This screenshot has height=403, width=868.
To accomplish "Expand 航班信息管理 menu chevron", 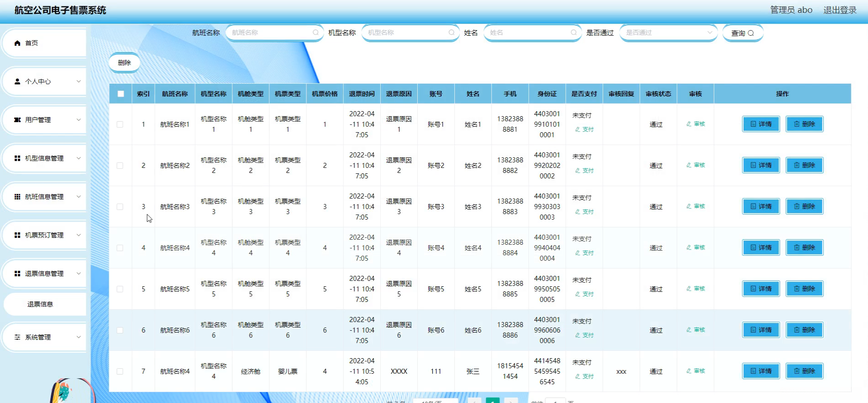I will [x=79, y=197].
